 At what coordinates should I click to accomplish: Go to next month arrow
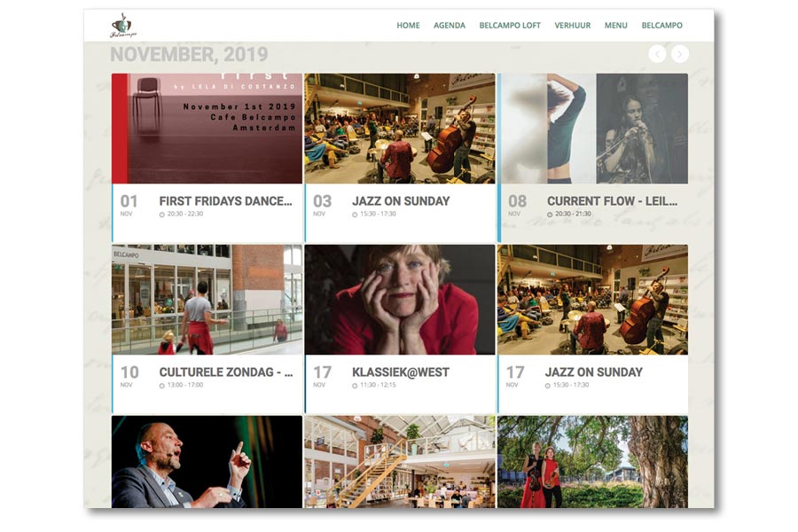tap(680, 54)
